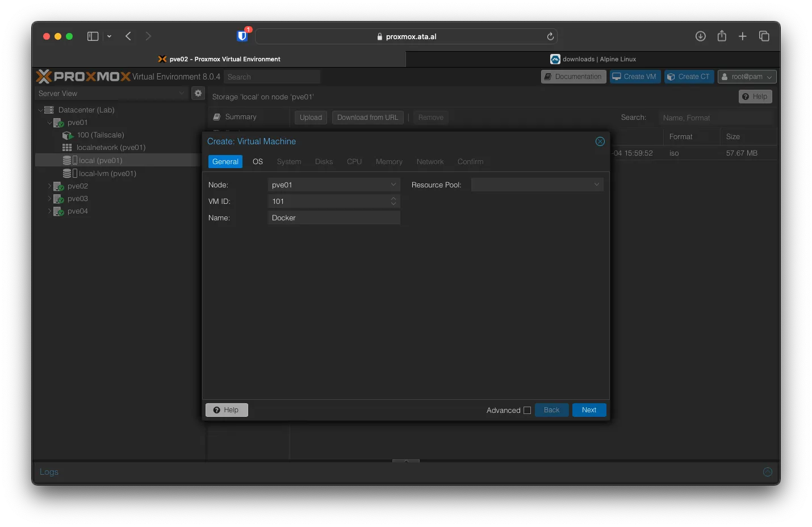The height and width of the screenshot is (527, 812).
Task: Expand the Logs panel with circle icon
Action: [768, 472]
